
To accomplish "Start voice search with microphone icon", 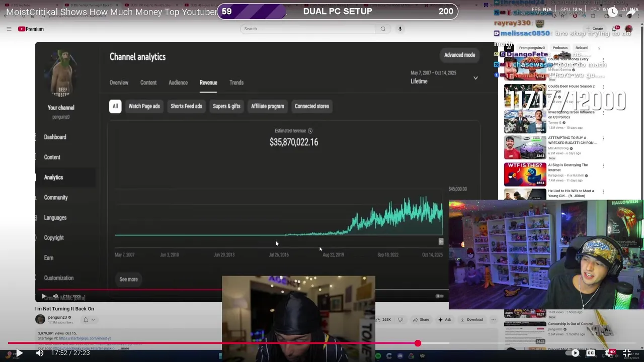I will [400, 29].
